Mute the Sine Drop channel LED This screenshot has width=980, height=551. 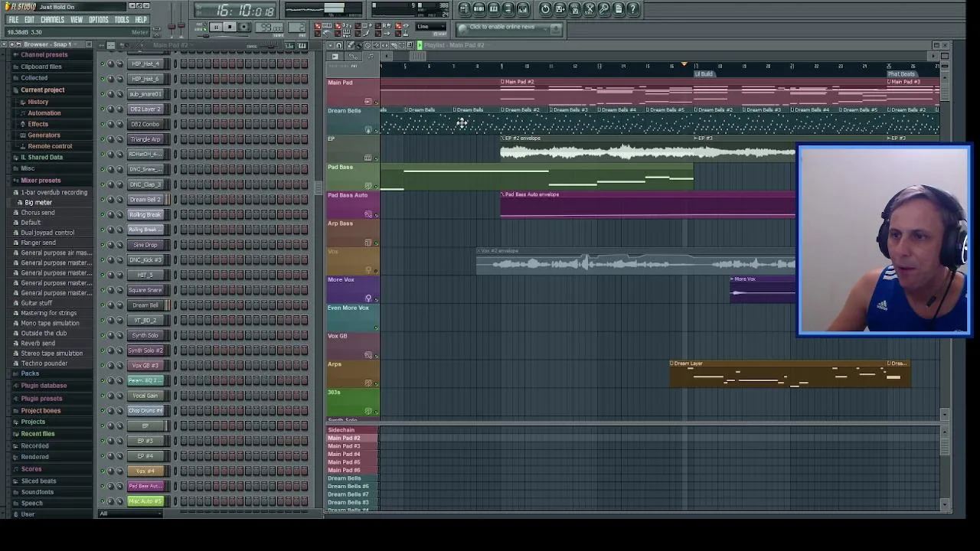click(x=102, y=245)
